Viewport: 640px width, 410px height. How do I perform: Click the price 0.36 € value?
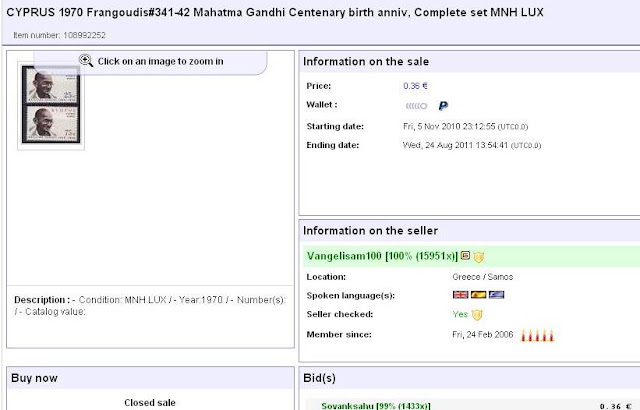[415, 86]
